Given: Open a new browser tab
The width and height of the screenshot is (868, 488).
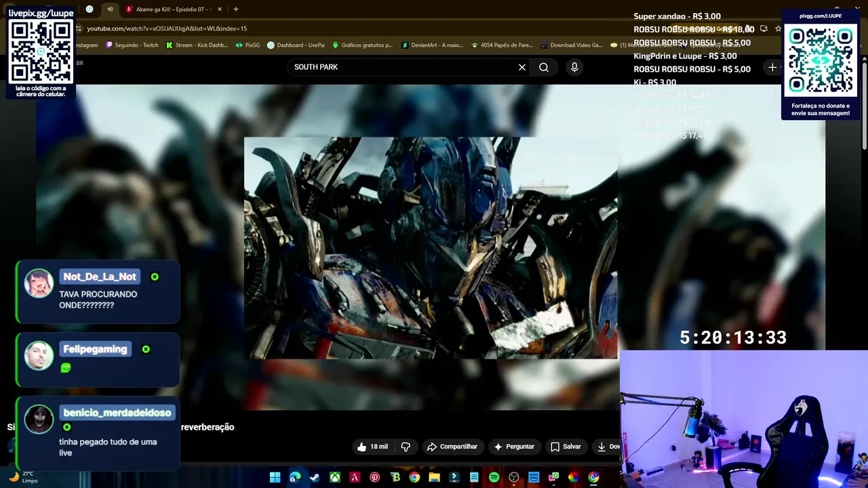Looking at the screenshot, I should tap(236, 9).
